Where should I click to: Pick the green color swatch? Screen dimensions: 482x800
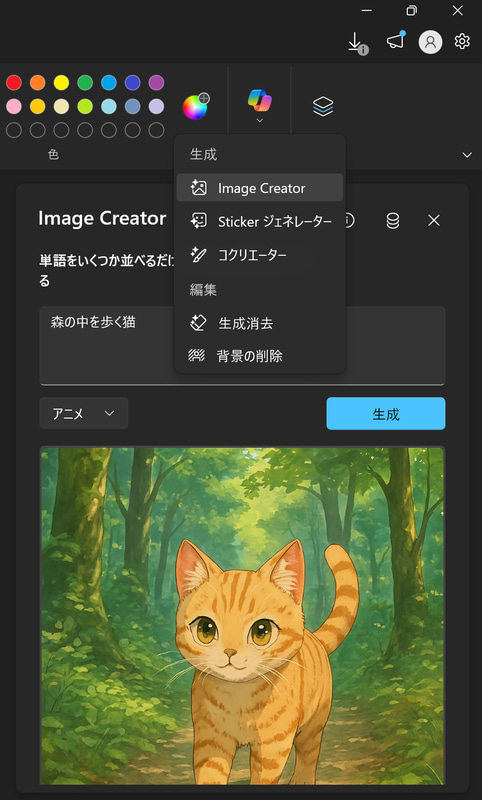pos(85,82)
